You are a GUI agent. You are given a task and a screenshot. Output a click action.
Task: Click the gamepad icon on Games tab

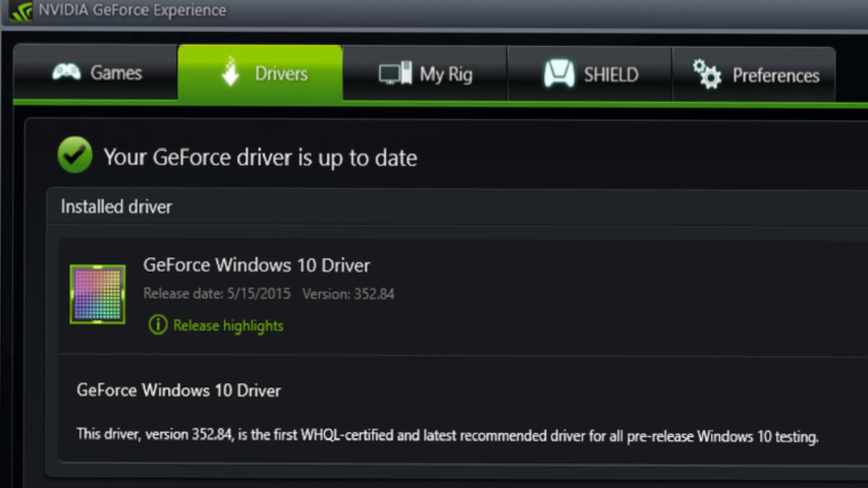tap(66, 72)
